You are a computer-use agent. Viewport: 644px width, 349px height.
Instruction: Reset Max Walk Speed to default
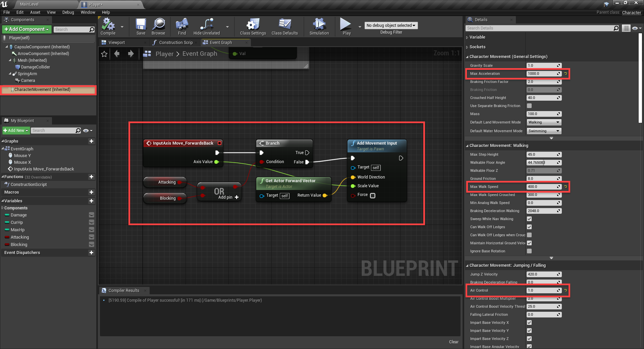566,187
